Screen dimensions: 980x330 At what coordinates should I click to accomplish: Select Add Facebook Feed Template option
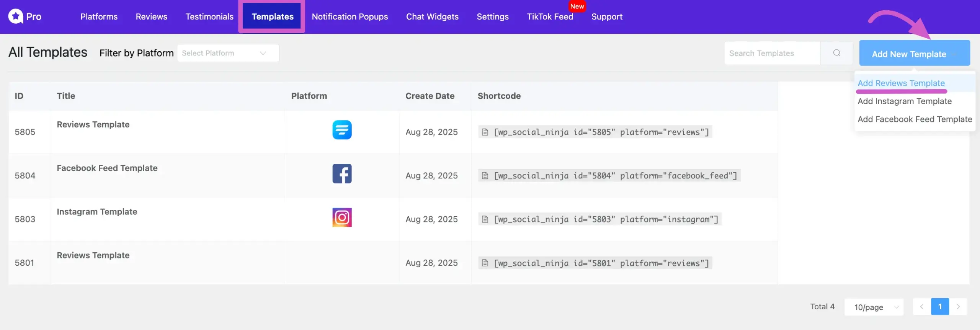pos(915,119)
